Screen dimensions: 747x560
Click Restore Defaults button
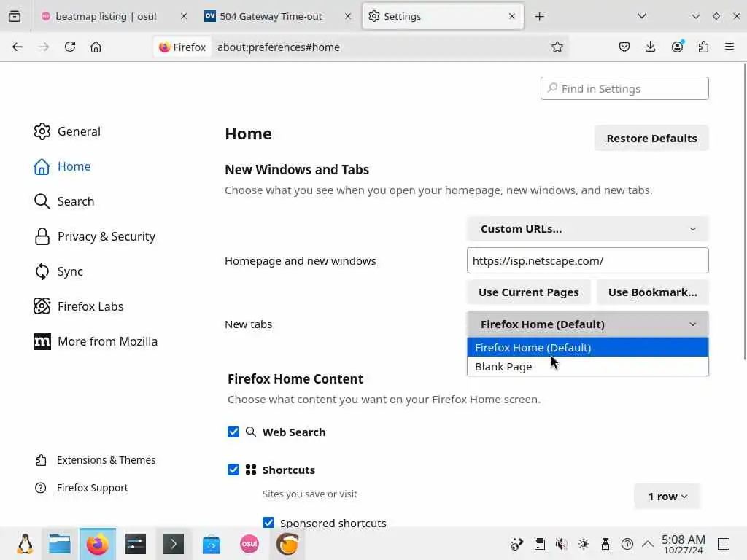pyautogui.click(x=651, y=138)
